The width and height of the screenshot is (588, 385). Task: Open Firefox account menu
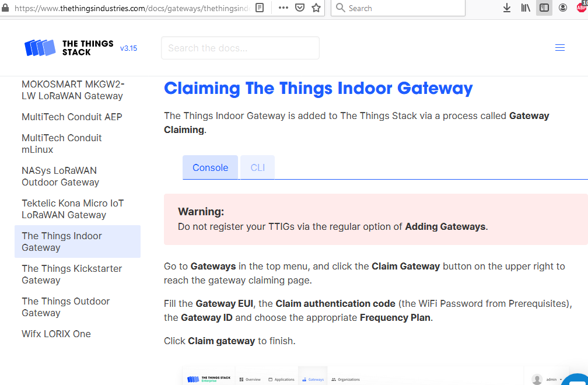[x=563, y=8]
